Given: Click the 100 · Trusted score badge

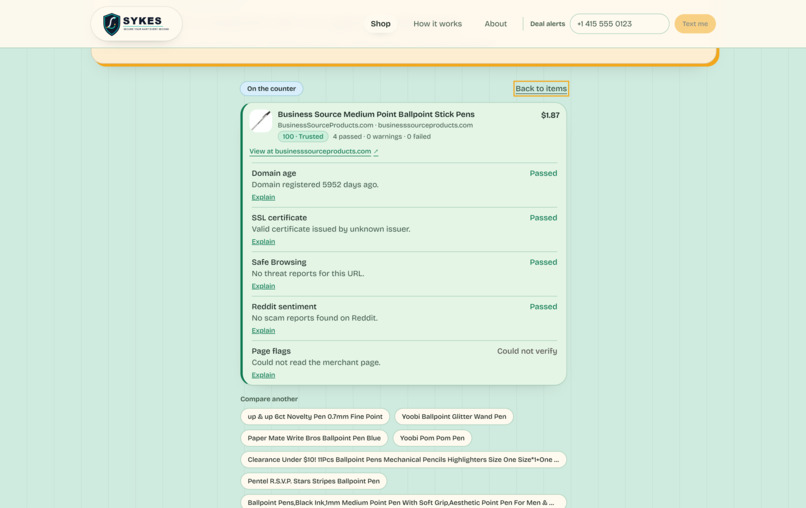Looking at the screenshot, I should pyautogui.click(x=303, y=136).
